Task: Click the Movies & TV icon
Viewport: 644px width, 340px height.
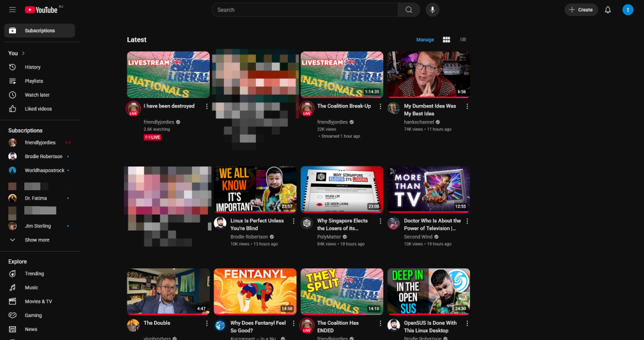Action: pyautogui.click(x=13, y=302)
